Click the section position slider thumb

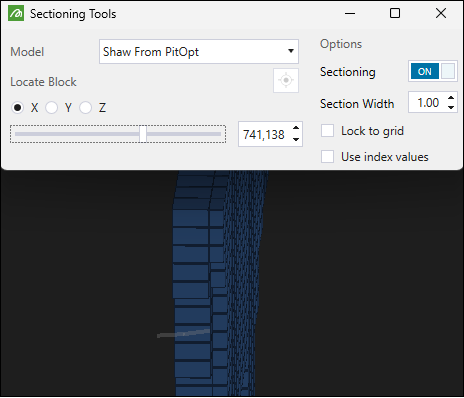tap(143, 134)
